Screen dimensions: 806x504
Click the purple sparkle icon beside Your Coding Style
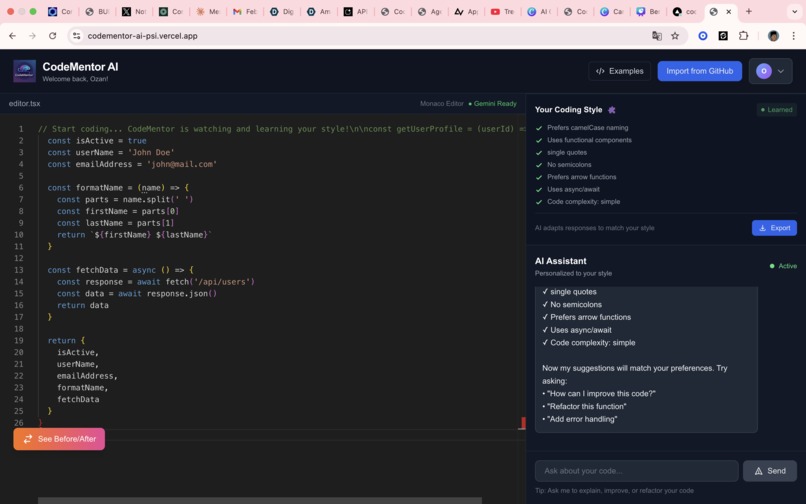(612, 110)
